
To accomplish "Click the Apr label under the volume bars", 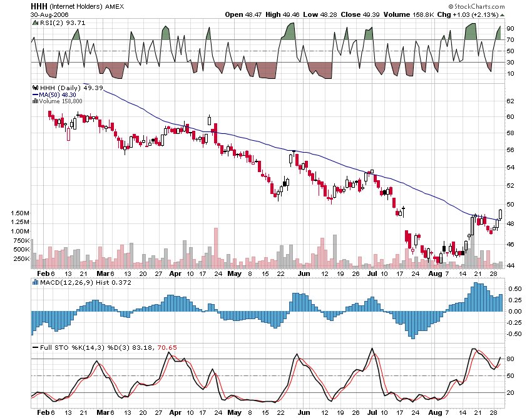I will tap(175, 274).
